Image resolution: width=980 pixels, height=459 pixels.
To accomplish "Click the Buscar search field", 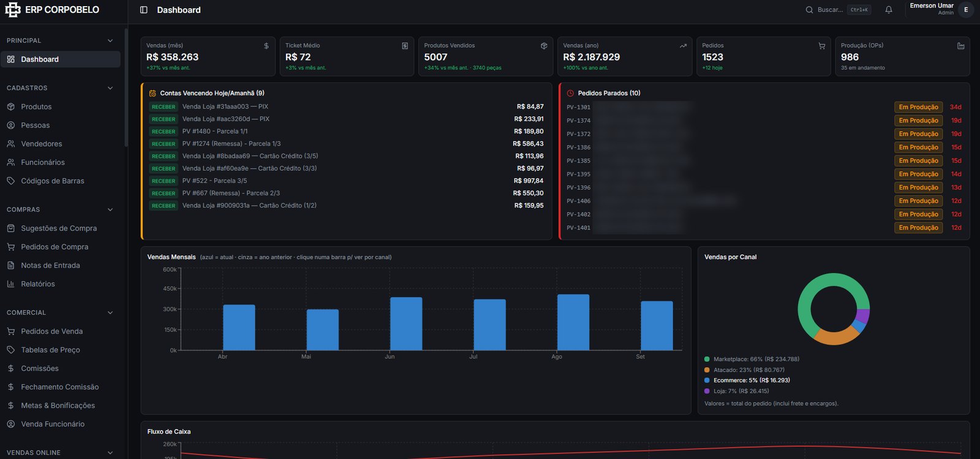I will click(838, 10).
